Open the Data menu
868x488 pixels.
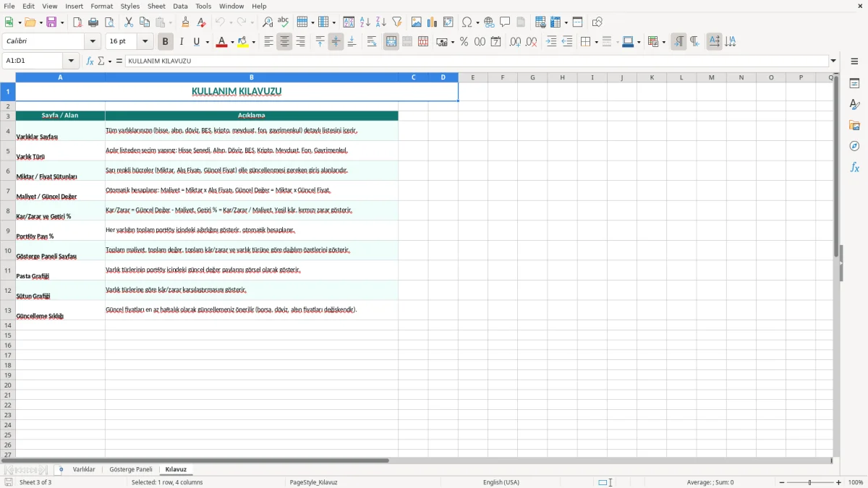point(180,6)
